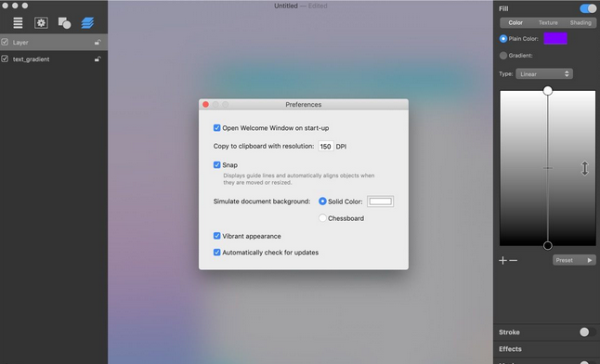Open the Solid Color background swatch
600x364 pixels.
click(381, 201)
